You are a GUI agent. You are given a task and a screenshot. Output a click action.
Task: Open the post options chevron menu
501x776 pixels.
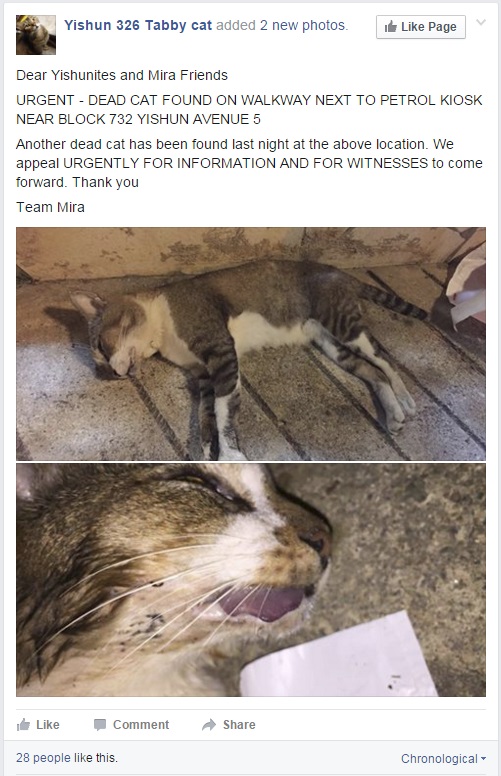481,22
